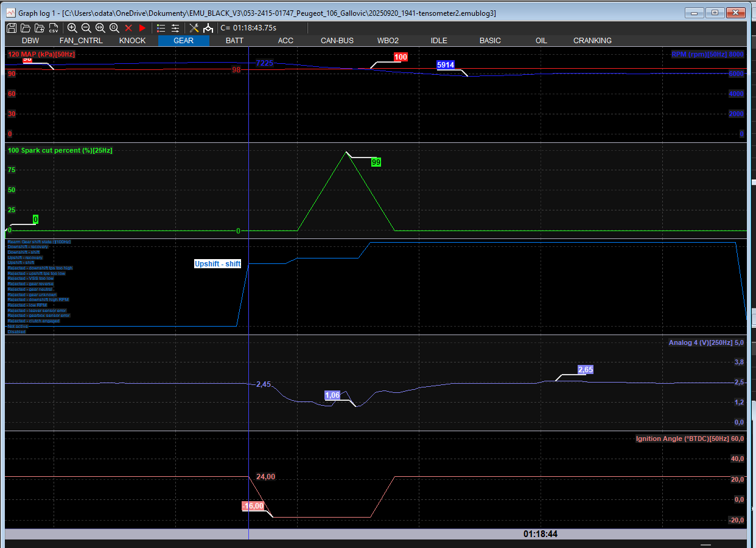The image size is (756, 548).
Task: Click the fourth magnifier zoom icon
Action: click(x=114, y=28)
